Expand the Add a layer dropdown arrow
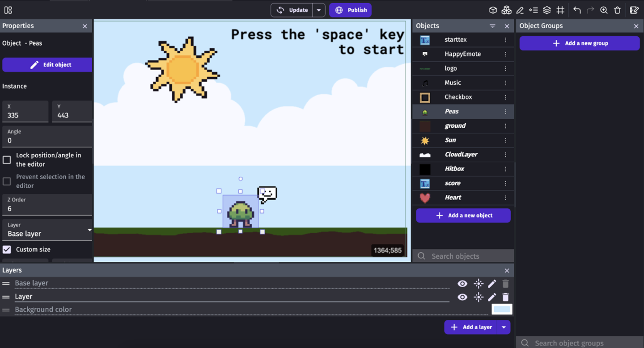This screenshot has width=644, height=348. pyautogui.click(x=504, y=327)
